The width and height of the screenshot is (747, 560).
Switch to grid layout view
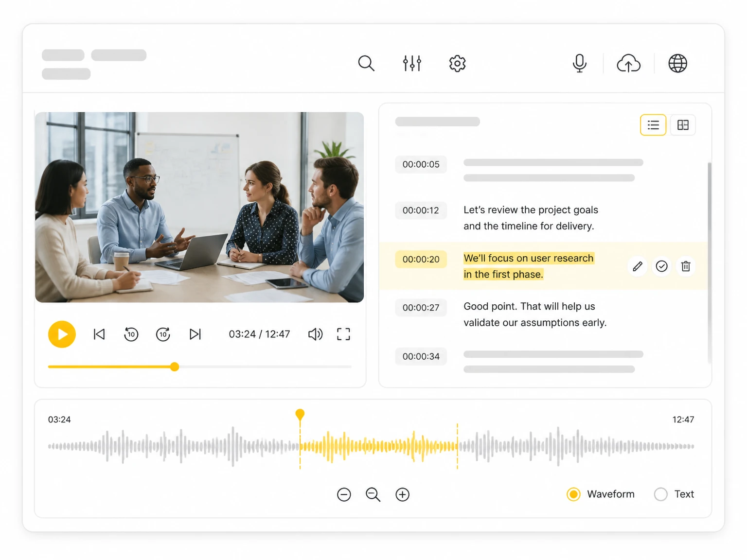point(683,125)
